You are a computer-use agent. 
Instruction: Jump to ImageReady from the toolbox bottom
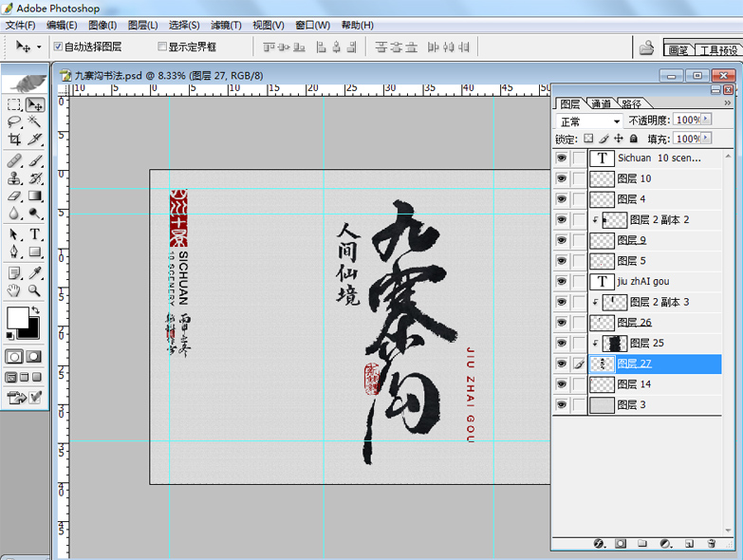[17, 397]
